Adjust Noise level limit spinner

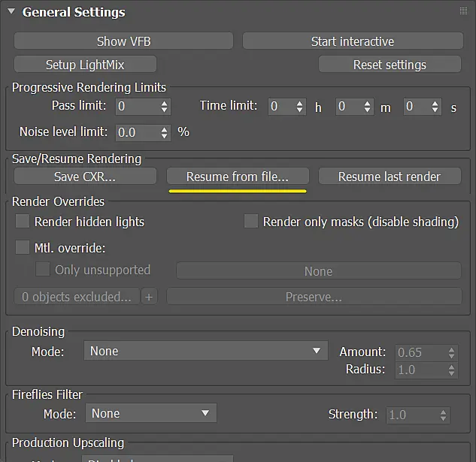(x=164, y=132)
